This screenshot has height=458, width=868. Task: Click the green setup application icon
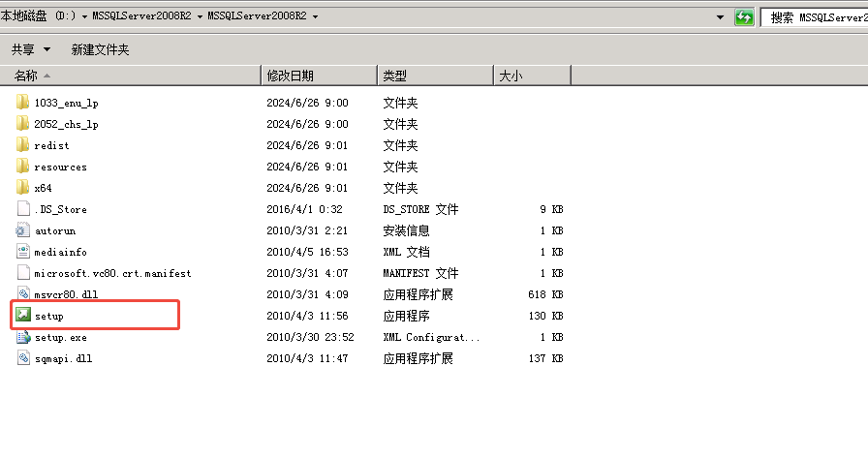[22, 316]
